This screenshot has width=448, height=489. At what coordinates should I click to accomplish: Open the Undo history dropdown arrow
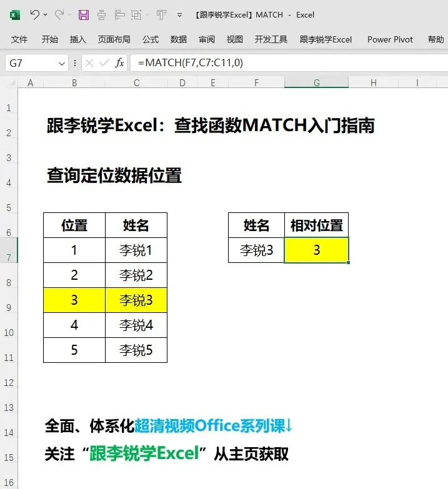tap(46, 14)
